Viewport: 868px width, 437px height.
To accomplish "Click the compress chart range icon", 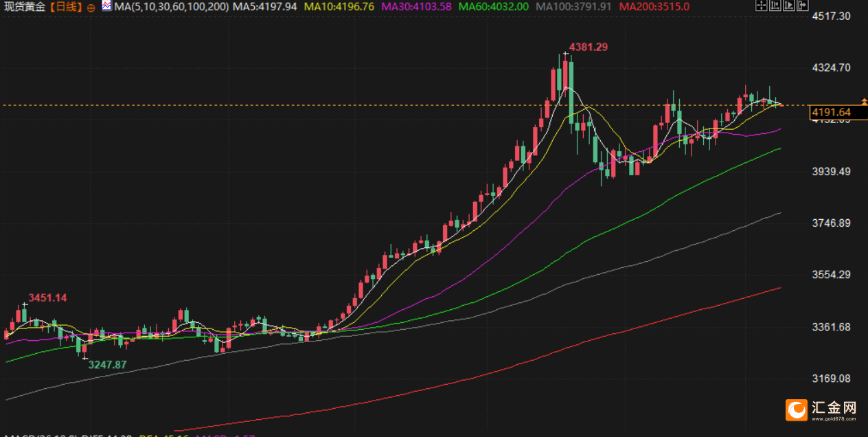I will click(x=775, y=5).
